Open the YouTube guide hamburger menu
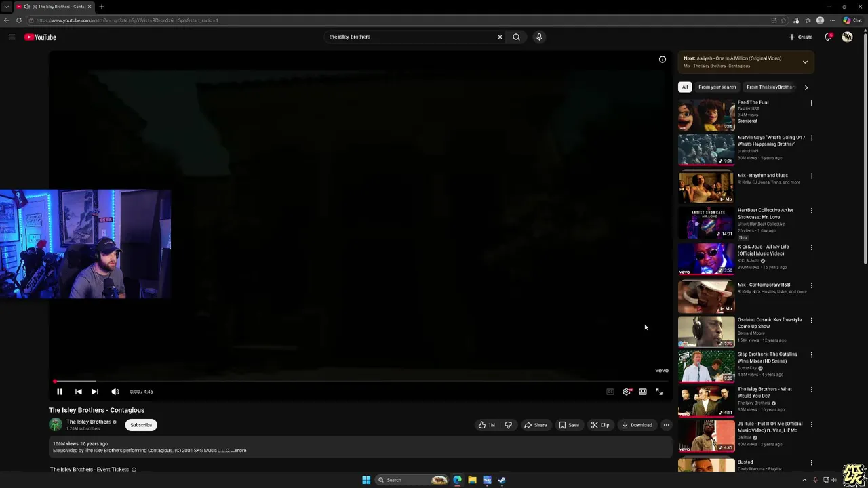This screenshot has height=488, width=868. (12, 37)
